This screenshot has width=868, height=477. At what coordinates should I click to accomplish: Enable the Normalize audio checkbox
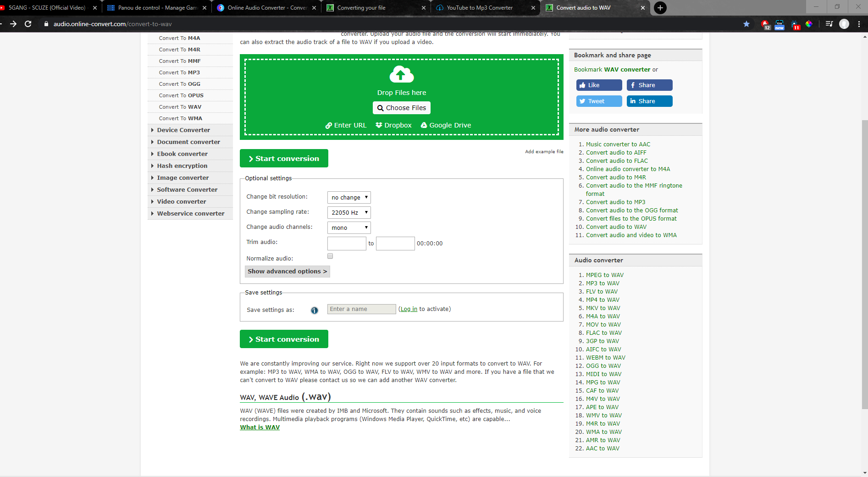click(x=330, y=256)
